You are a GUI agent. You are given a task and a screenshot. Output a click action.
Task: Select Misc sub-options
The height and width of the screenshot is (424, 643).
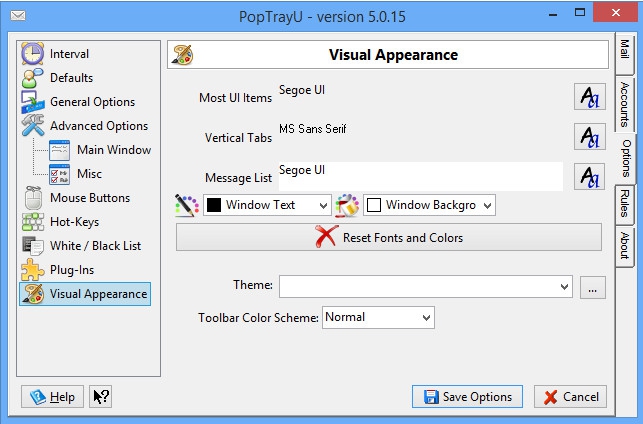89,174
